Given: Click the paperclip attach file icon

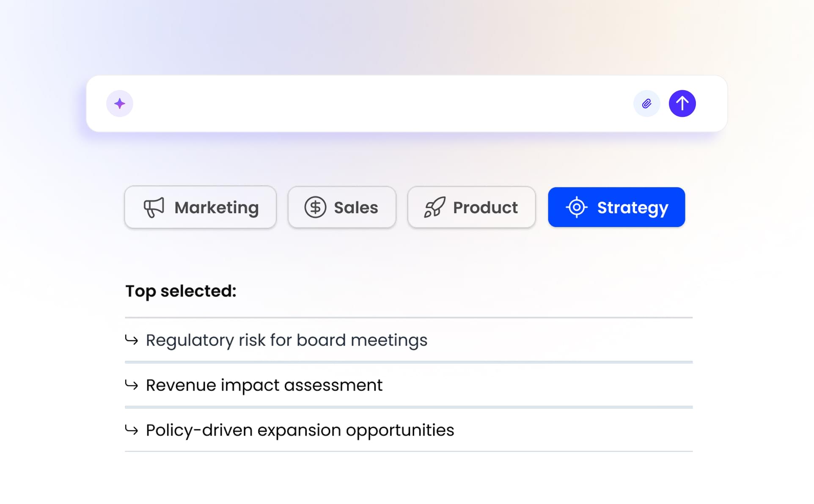Looking at the screenshot, I should 646,104.
